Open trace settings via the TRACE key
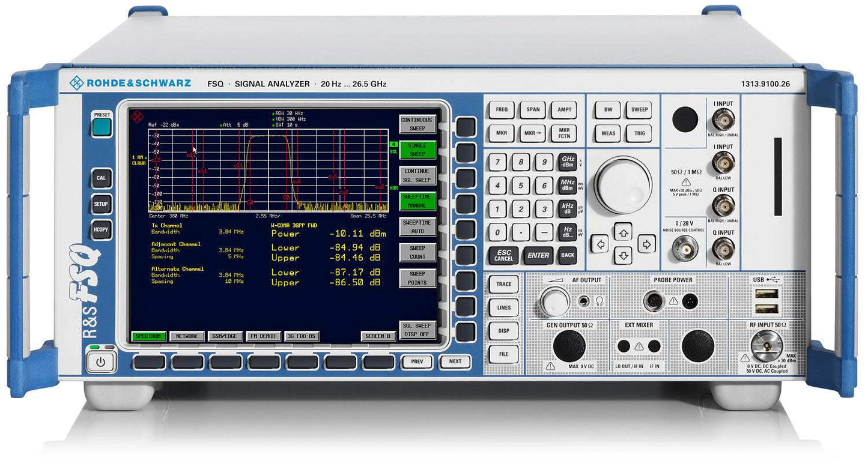Image resolution: width=868 pixels, height=463 pixels. 503,283
